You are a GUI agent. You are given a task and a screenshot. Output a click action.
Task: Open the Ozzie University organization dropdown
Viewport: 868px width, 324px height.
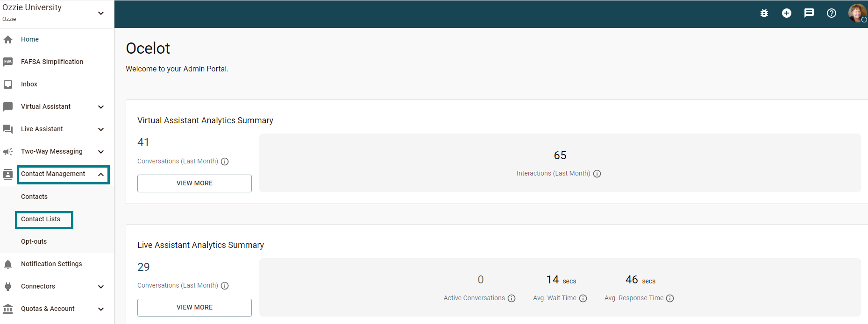click(101, 13)
